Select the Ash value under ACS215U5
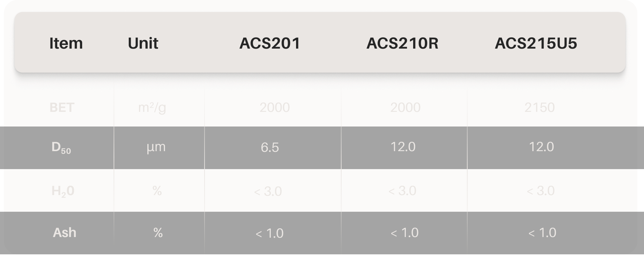644x257 pixels. 542,233
